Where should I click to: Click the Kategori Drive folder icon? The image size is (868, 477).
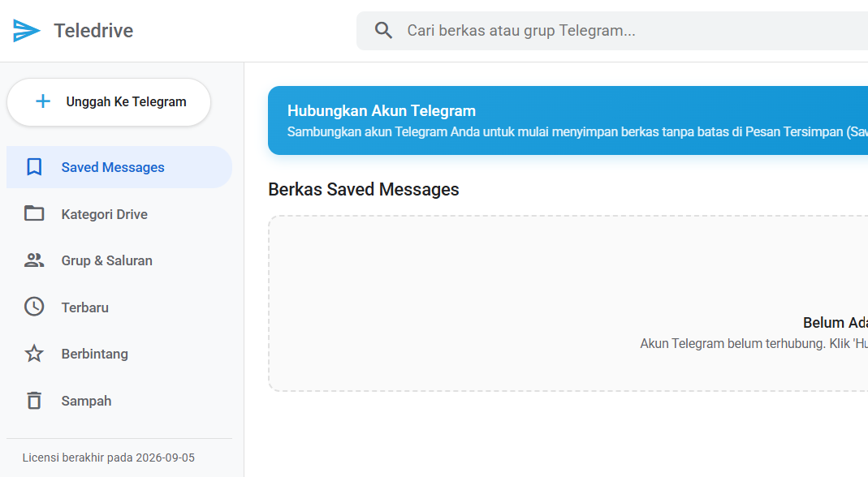pos(34,213)
